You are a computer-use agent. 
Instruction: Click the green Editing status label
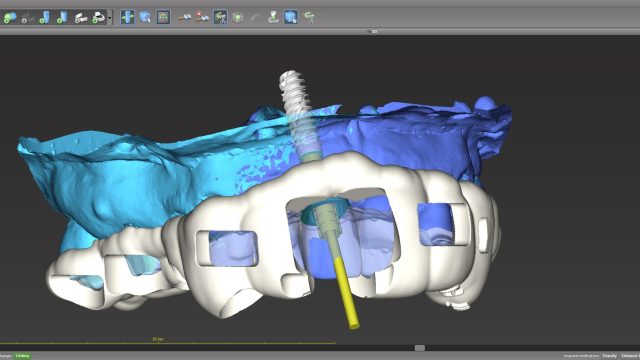pyautogui.click(x=22, y=356)
